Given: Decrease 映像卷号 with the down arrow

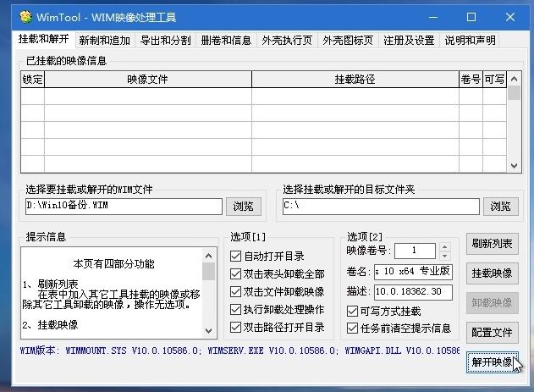Looking at the screenshot, I should pos(445,255).
